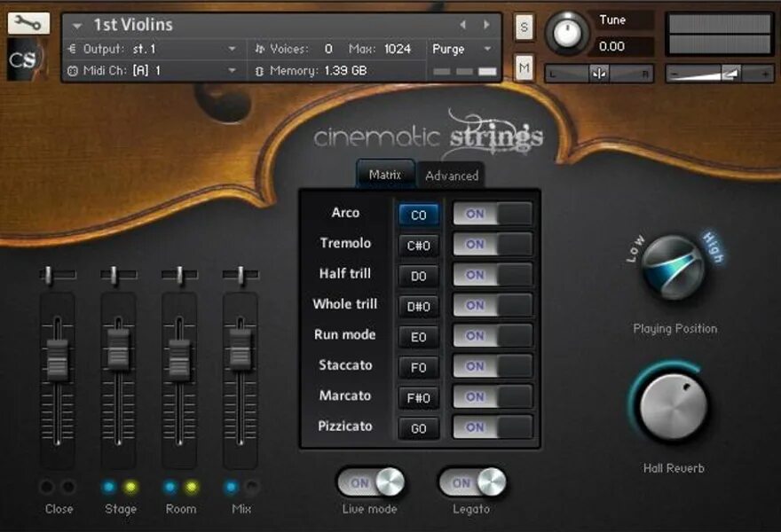
Task: Click the volume minus button
Action: (674, 74)
